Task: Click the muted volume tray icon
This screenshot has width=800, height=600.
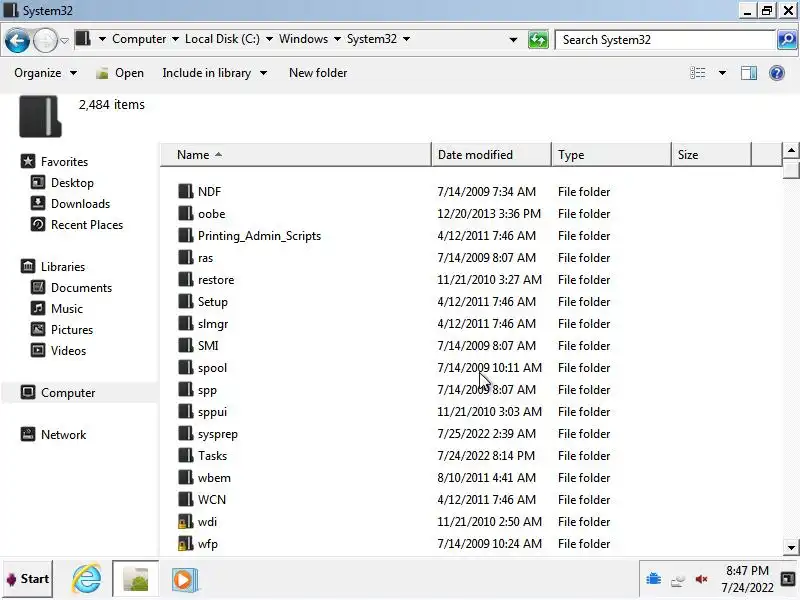Action: (x=702, y=579)
